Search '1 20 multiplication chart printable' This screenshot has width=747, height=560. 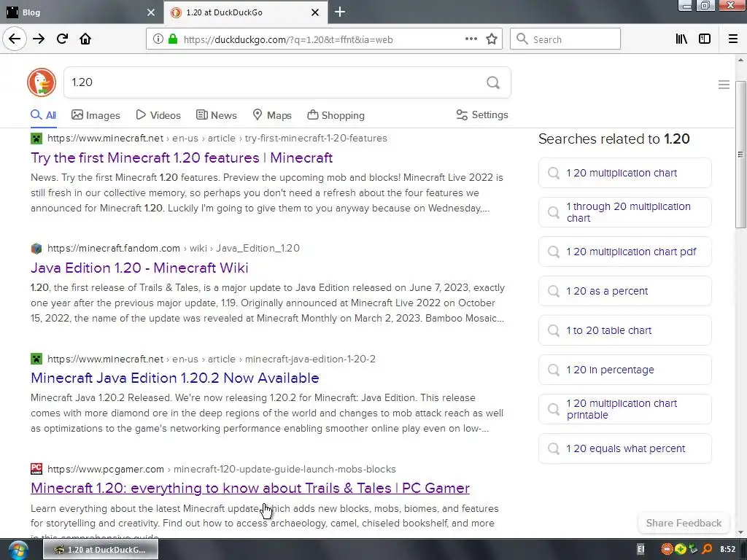point(625,409)
